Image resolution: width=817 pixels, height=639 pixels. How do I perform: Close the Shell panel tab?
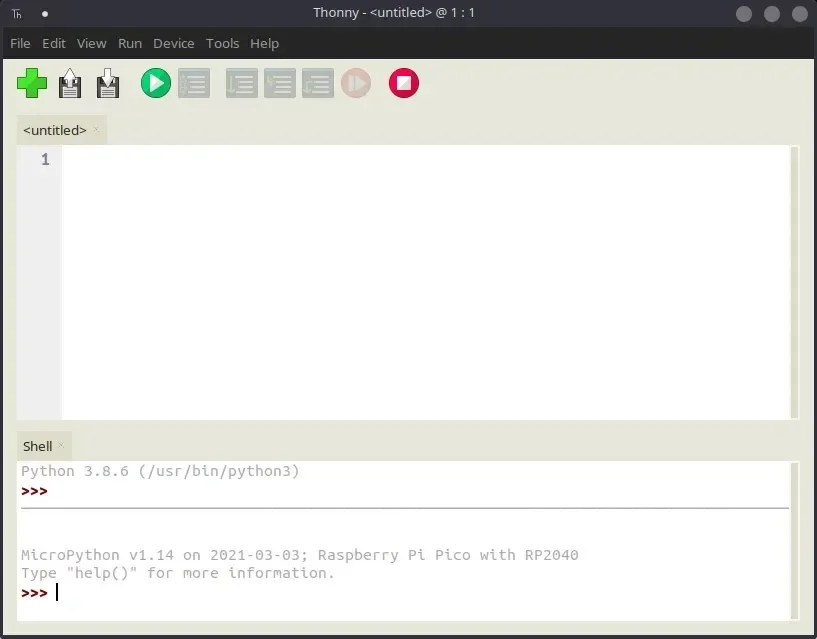tap(61, 445)
